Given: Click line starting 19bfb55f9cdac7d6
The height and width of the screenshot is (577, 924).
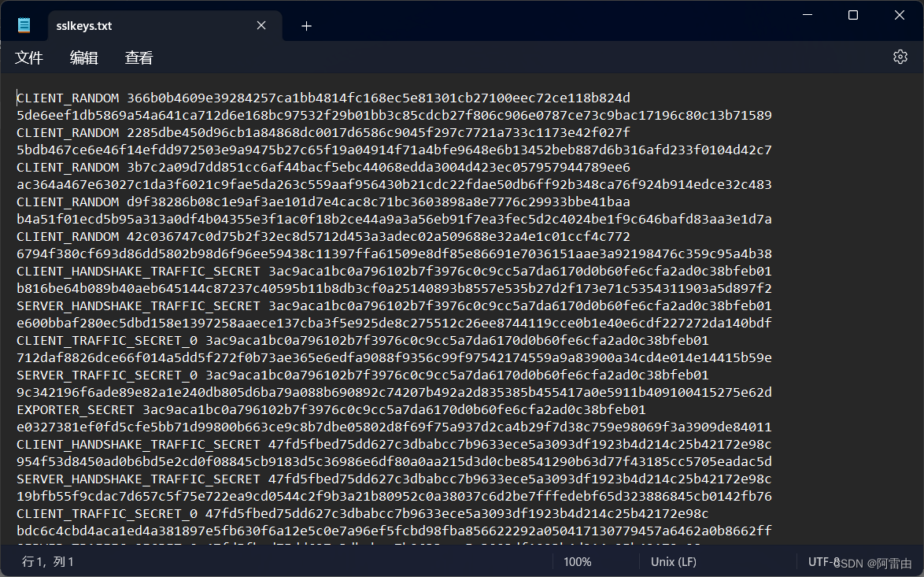Looking at the screenshot, I should 394,496.
